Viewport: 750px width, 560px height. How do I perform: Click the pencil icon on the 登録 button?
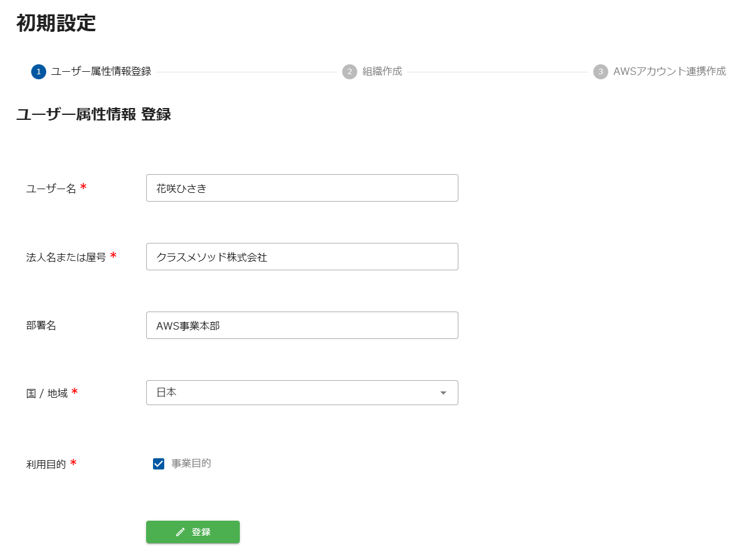coord(180,532)
